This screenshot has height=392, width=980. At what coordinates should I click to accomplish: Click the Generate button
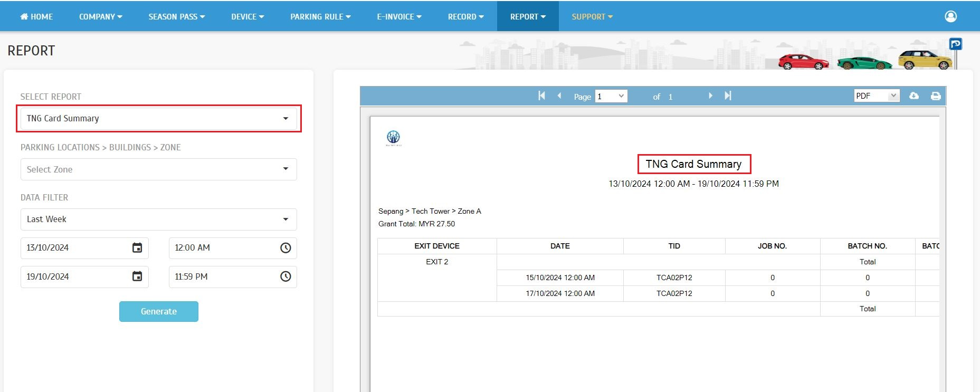[x=159, y=311]
